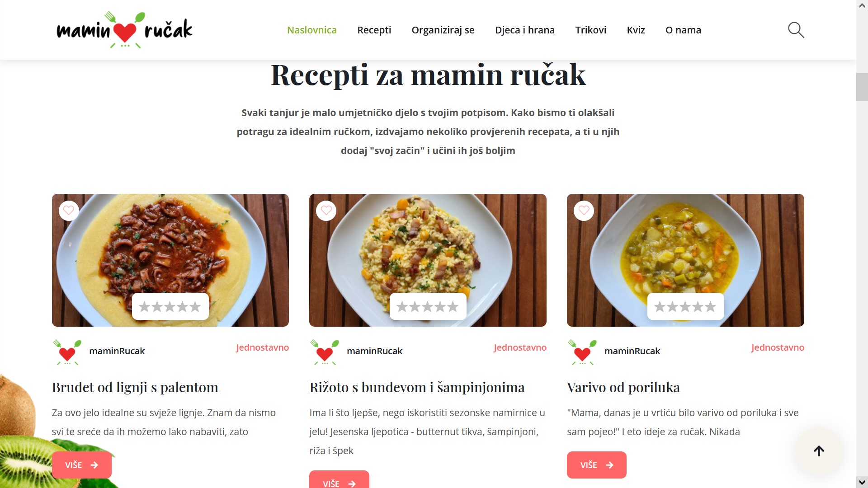Click maminRucak avatar under Brudet recipe
Viewport: 868px width, 488px height.
(x=67, y=352)
